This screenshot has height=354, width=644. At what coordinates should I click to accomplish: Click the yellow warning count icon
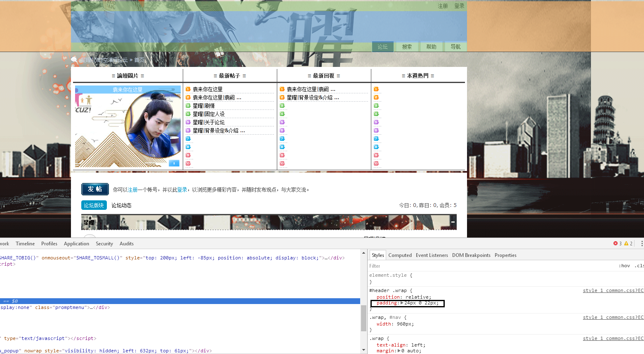pos(626,244)
